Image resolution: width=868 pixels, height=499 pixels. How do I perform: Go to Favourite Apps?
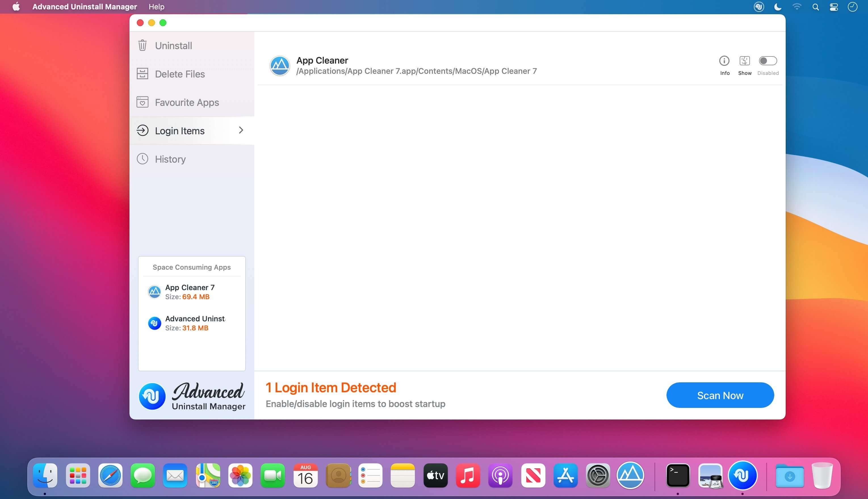tap(186, 102)
